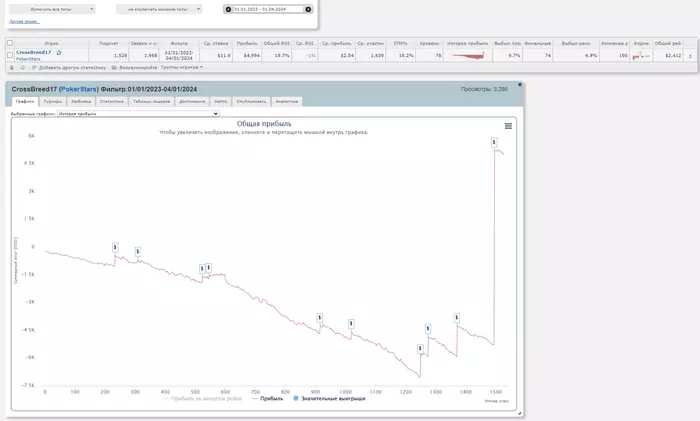Click the $2,412 total rake cell
This screenshot has height=421, width=700.
tap(667, 55)
